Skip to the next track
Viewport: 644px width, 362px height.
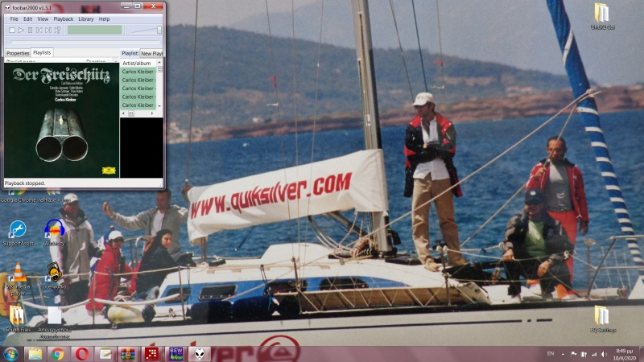tap(48, 30)
